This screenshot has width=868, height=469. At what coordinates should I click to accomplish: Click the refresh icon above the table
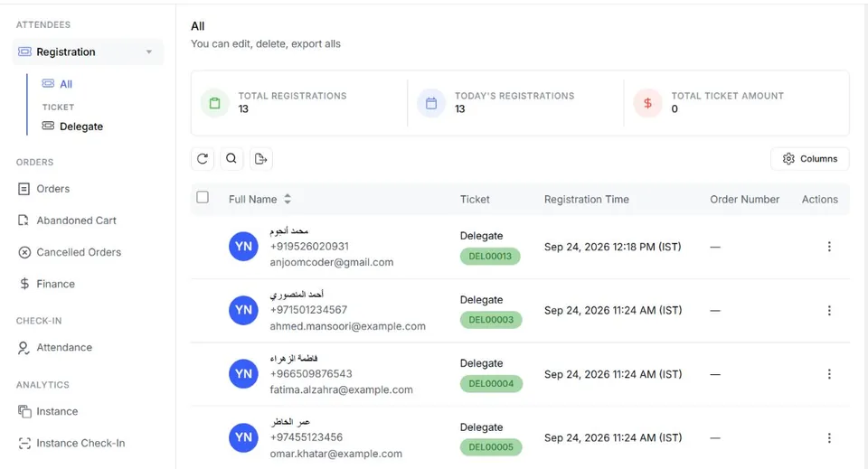[203, 159]
